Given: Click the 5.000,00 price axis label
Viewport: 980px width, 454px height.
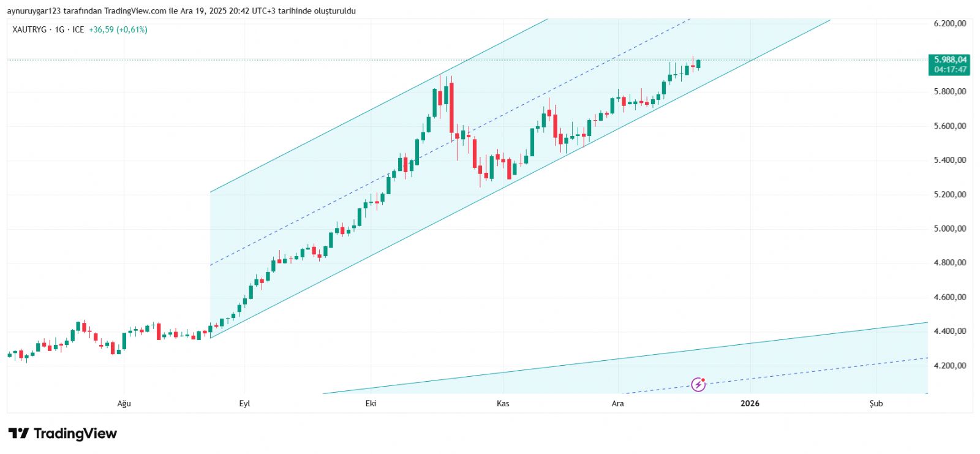Looking at the screenshot, I should tap(950, 229).
